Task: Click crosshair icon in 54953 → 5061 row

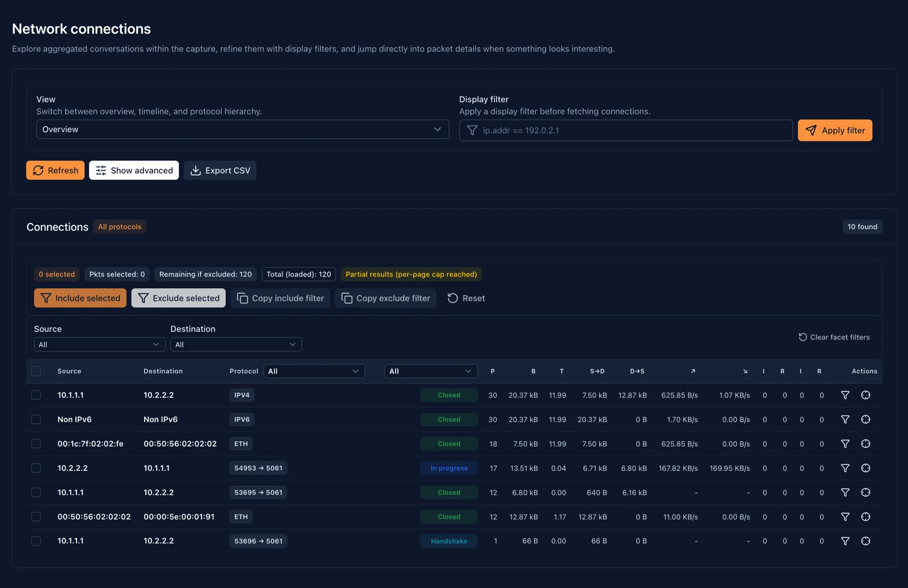Action: [865, 468]
